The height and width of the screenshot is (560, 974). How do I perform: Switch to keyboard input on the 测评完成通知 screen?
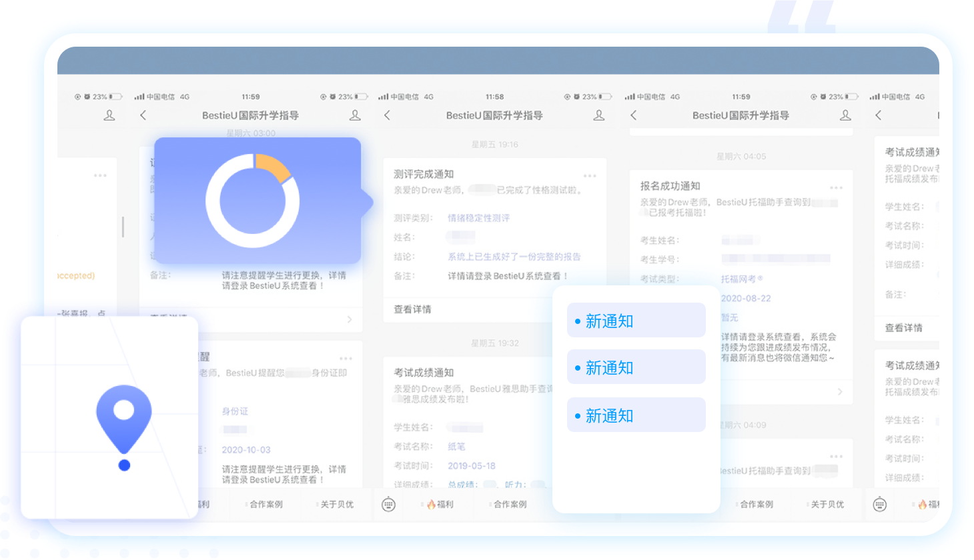(x=388, y=505)
